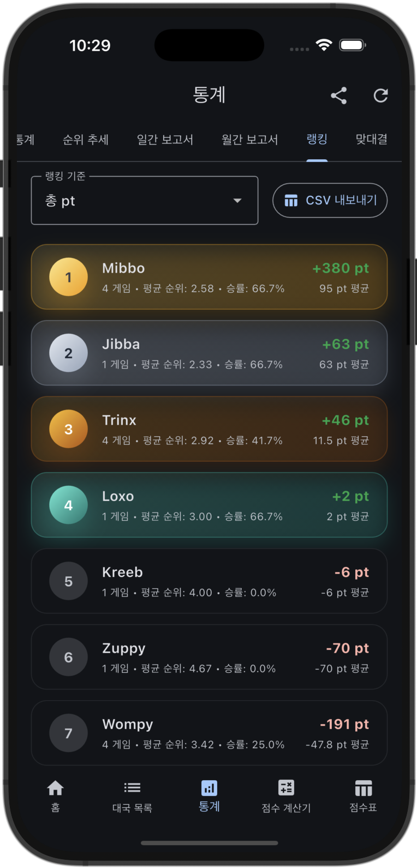Select the 랭킹 tab
Viewport: 417px width, 868px height.
tap(317, 140)
